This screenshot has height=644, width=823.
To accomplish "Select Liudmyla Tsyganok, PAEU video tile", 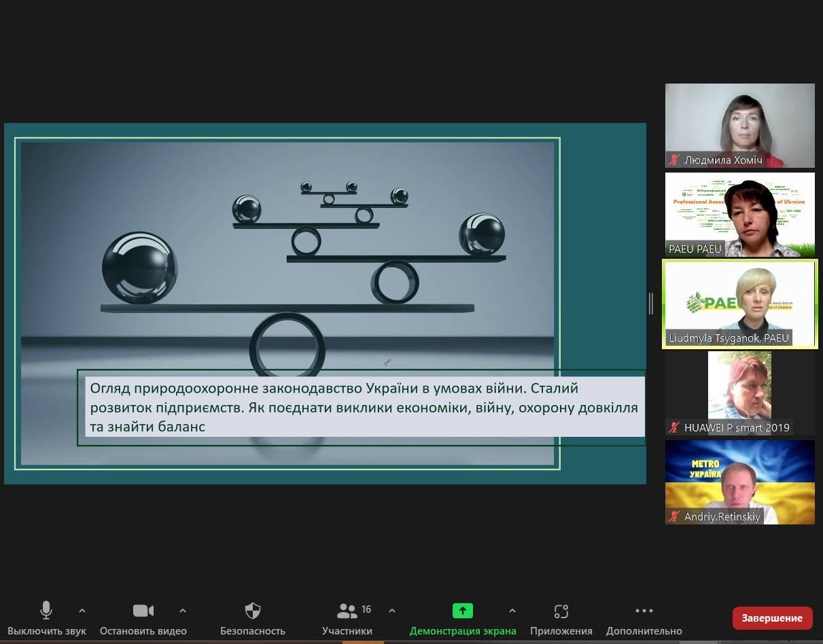I will (x=739, y=304).
